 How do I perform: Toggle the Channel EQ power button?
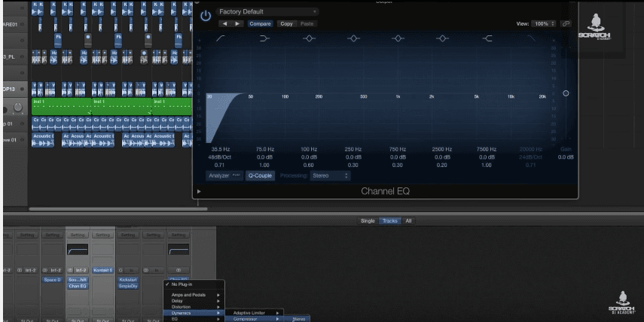[x=206, y=16]
